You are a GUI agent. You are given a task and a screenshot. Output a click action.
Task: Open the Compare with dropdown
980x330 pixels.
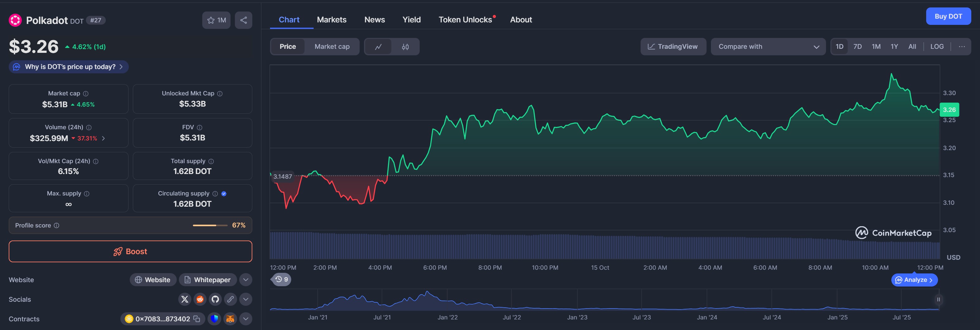[768, 46]
